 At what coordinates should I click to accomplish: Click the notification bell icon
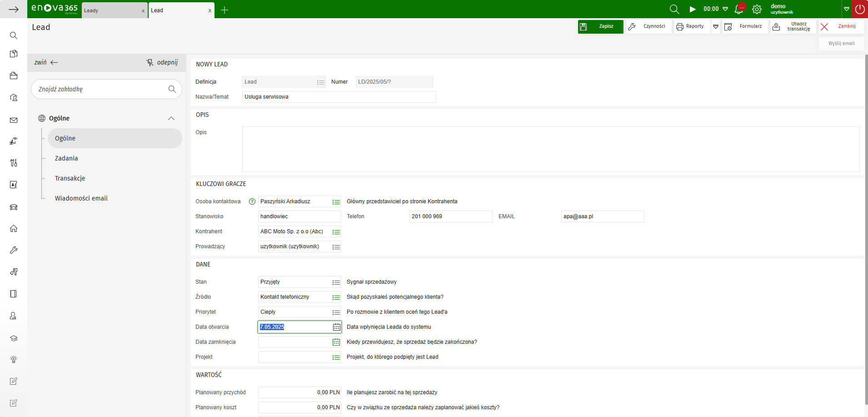(x=739, y=10)
